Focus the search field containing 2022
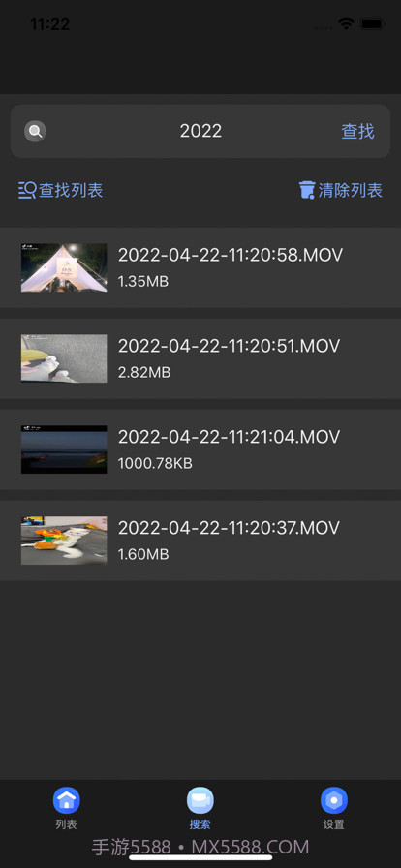 [x=200, y=131]
